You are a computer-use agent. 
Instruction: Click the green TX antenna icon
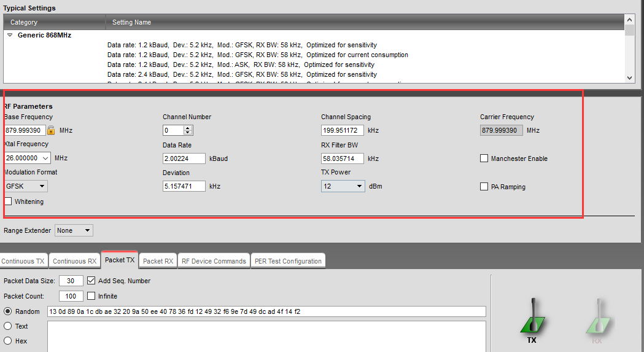pos(532,319)
